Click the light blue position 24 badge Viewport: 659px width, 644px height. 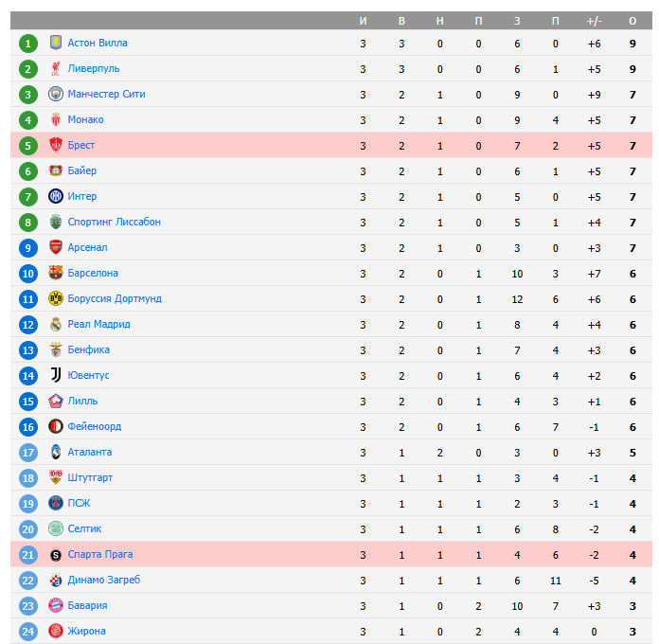tap(28, 631)
